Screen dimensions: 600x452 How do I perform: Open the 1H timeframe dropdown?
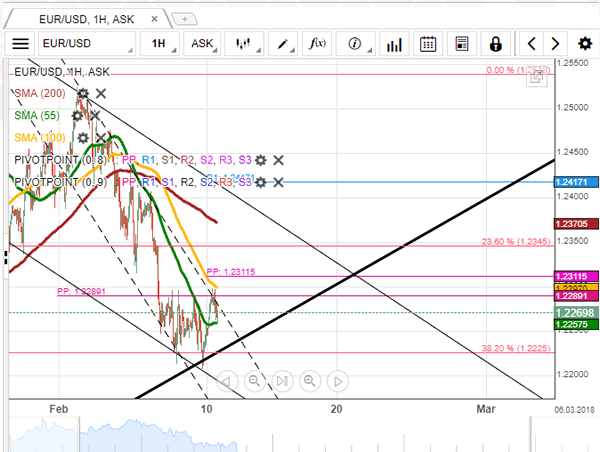160,44
